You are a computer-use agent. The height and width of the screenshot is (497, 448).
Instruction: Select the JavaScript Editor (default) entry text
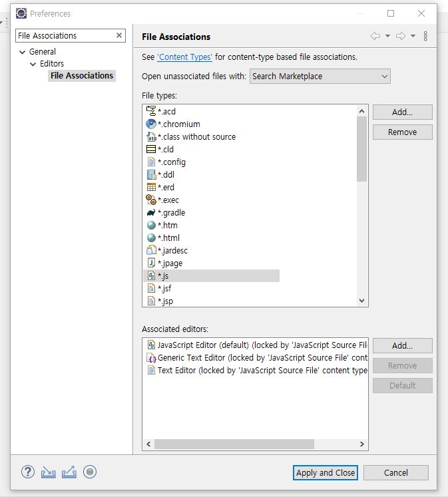coord(262,345)
